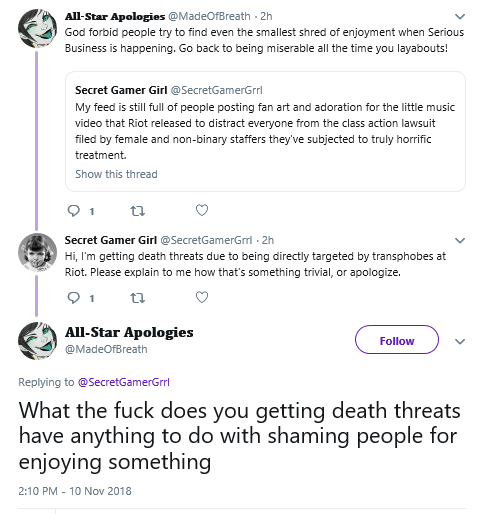Expand options chevron on top tweet

460,16
